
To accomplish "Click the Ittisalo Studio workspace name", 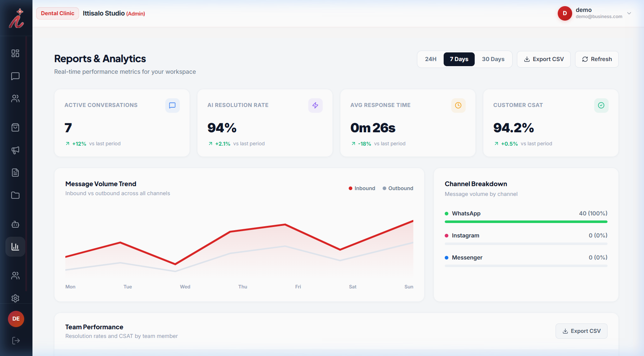I will 104,13.
